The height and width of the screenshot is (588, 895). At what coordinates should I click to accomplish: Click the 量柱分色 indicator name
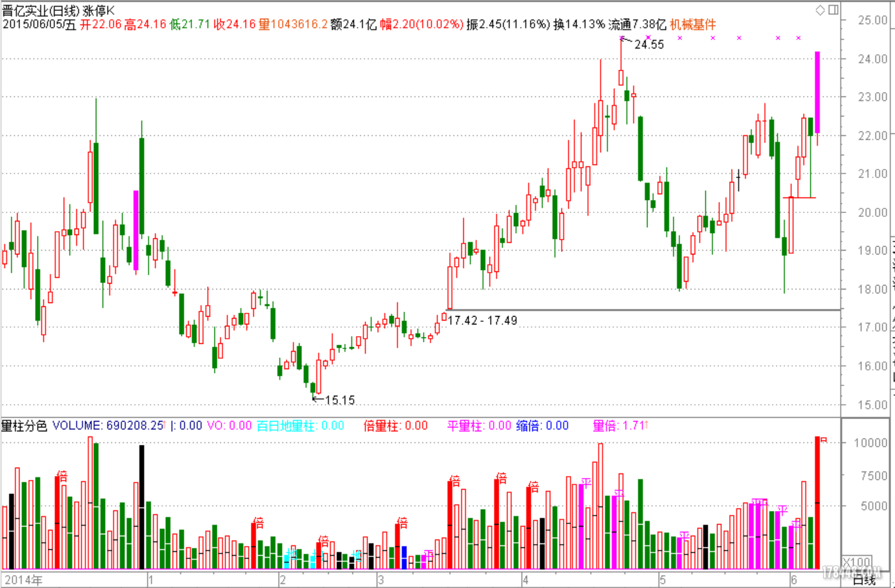coord(24,425)
